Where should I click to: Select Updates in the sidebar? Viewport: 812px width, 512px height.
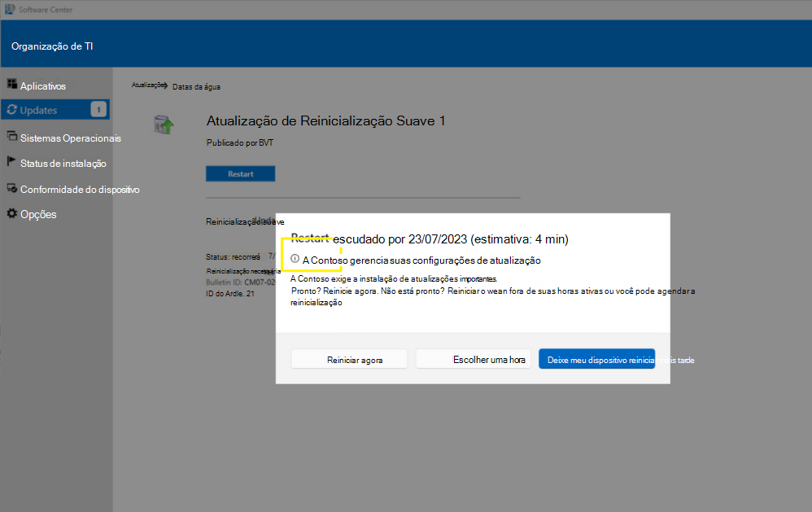tap(55, 110)
